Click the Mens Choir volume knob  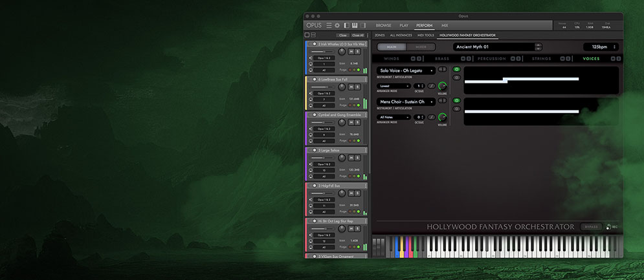(x=442, y=117)
